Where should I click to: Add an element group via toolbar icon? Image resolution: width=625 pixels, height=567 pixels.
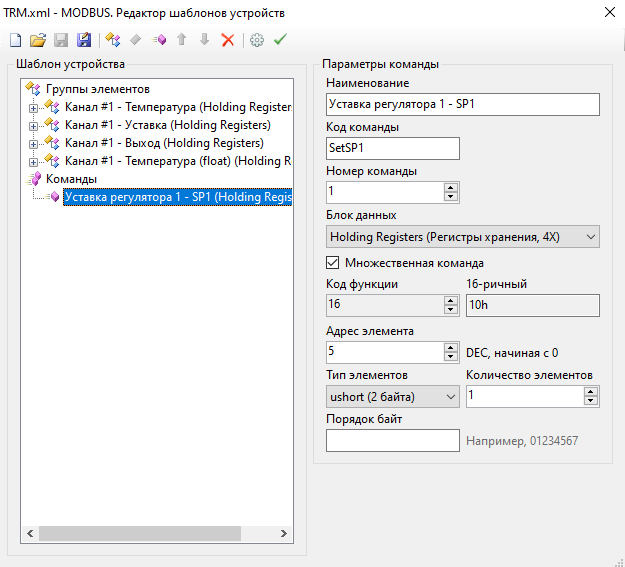click(113, 40)
